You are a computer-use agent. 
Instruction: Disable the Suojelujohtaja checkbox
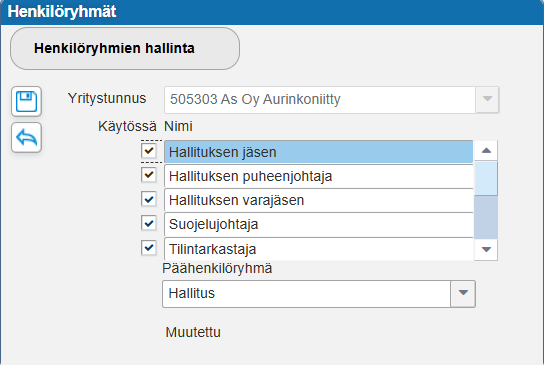(149, 223)
